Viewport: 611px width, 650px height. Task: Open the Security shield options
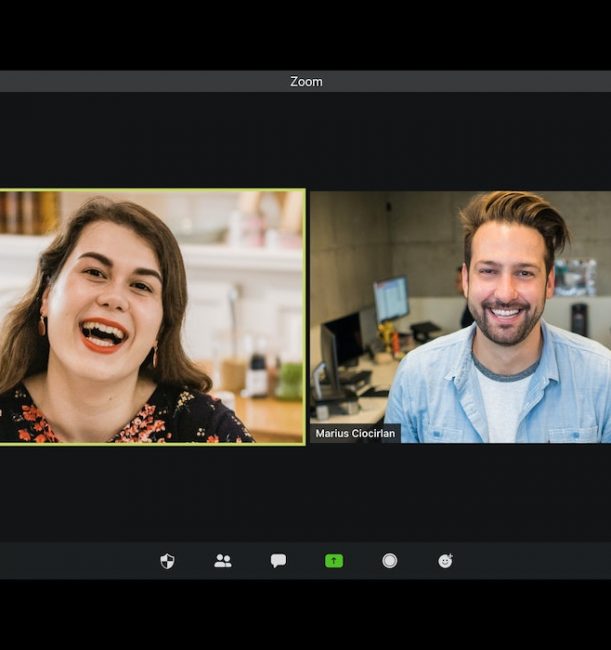point(167,561)
